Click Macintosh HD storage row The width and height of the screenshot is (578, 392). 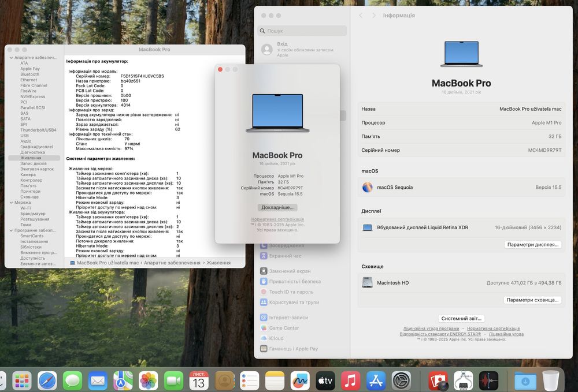(x=461, y=283)
